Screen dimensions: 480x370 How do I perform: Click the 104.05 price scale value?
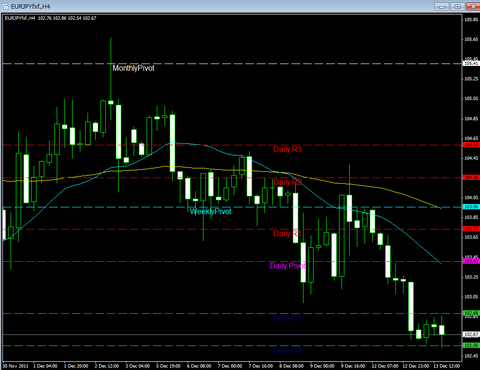(x=471, y=198)
